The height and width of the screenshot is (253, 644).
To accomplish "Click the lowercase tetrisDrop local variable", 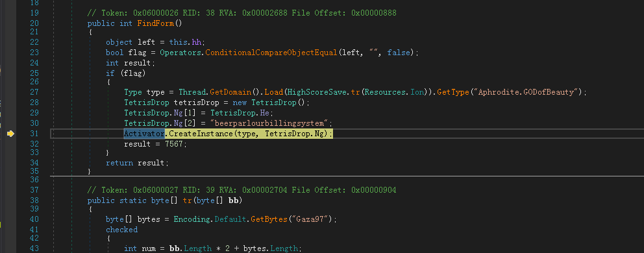I will coord(197,102).
